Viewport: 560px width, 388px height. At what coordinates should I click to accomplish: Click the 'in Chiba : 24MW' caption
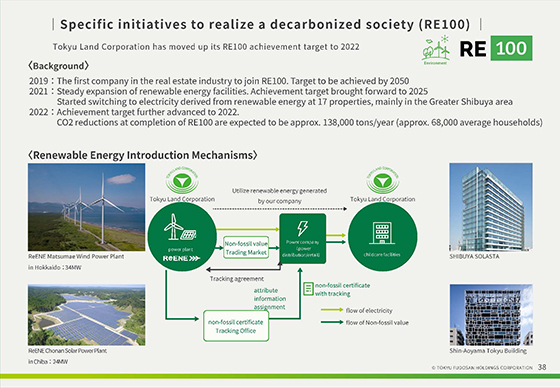tap(48, 362)
